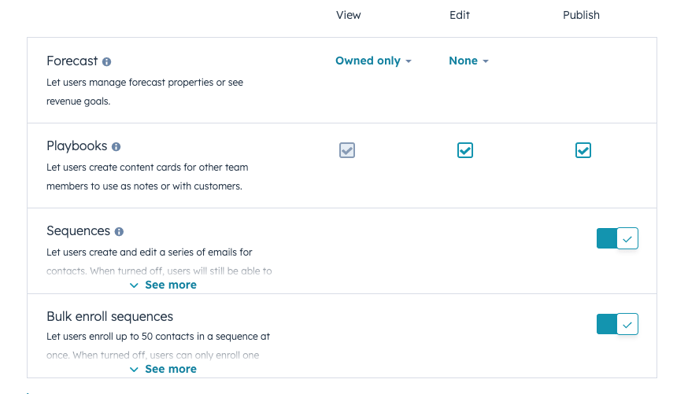
Task: Click the 'Let users create content cards' description
Action: [147, 177]
